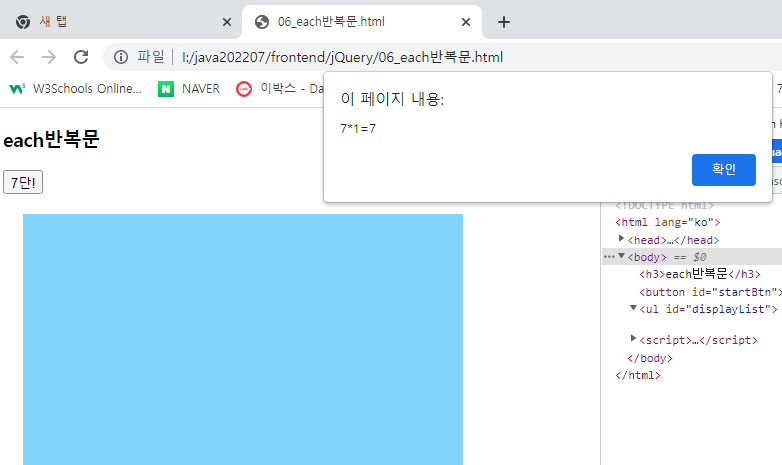Click the red 이박스 bookmark icon
Screen dimensions: 782x465
tap(244, 89)
